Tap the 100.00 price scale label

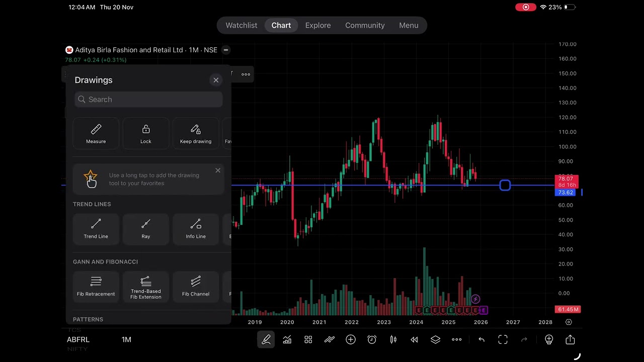click(568, 147)
